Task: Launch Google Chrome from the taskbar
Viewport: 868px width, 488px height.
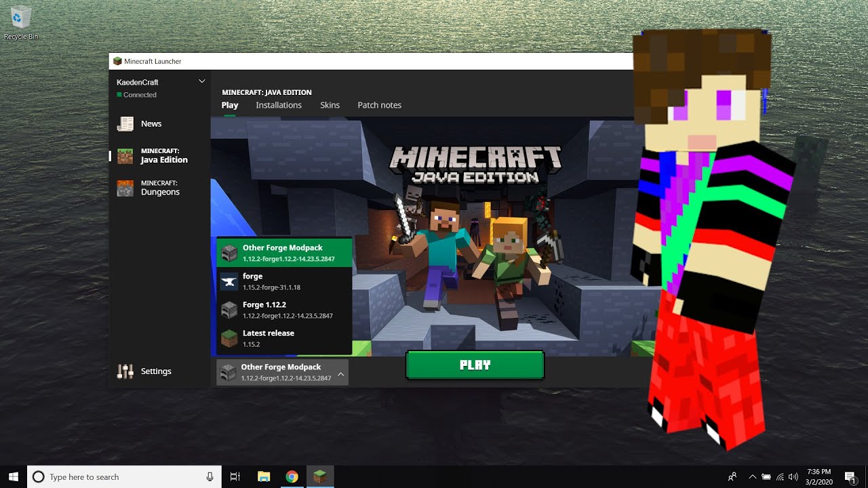Action: (x=292, y=476)
